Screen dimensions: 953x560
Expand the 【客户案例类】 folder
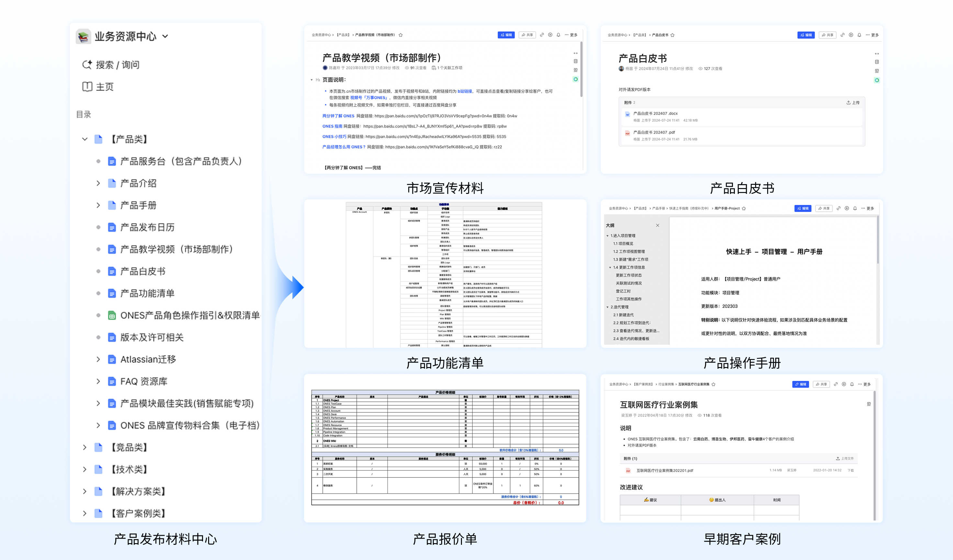[85, 513]
